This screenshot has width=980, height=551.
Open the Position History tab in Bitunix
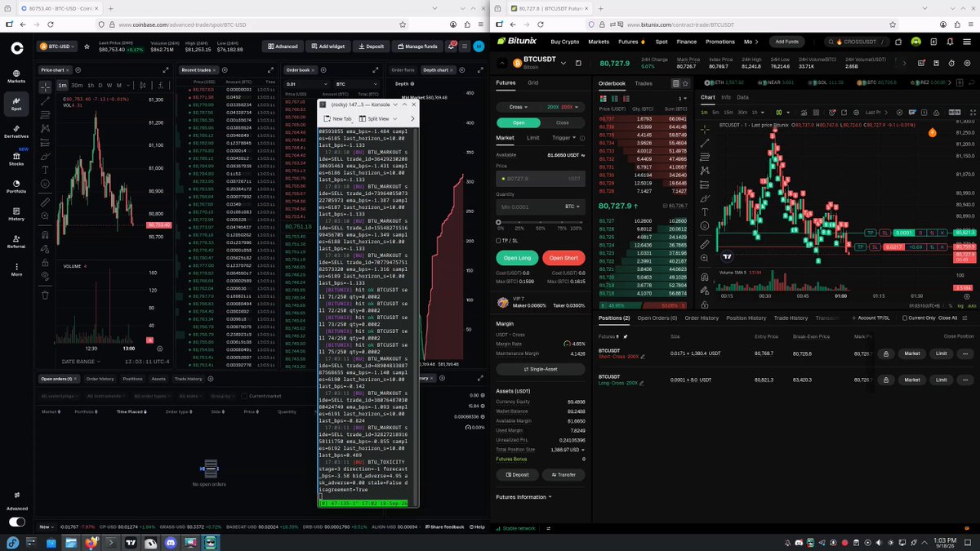(x=746, y=318)
